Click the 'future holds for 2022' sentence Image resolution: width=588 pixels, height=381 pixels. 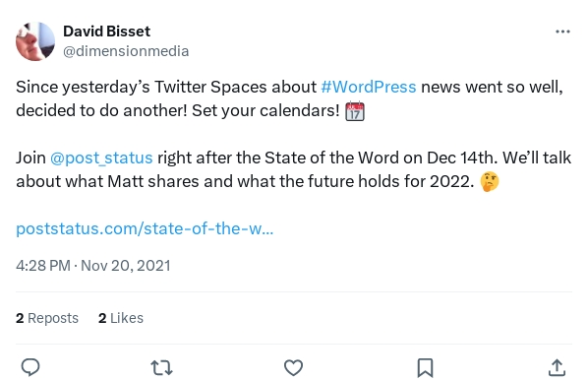click(x=391, y=181)
